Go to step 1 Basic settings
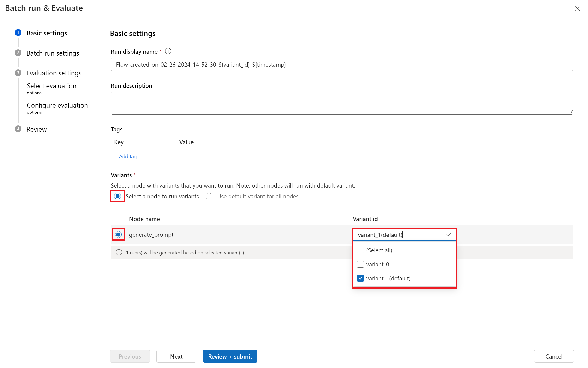Screen dimensions: 588x368 pos(41,33)
